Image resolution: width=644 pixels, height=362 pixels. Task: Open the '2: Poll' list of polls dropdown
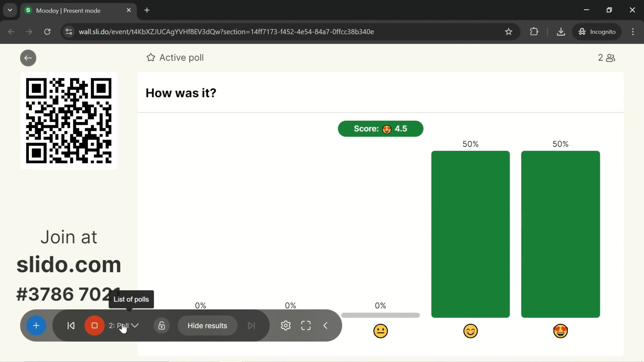[124, 325]
